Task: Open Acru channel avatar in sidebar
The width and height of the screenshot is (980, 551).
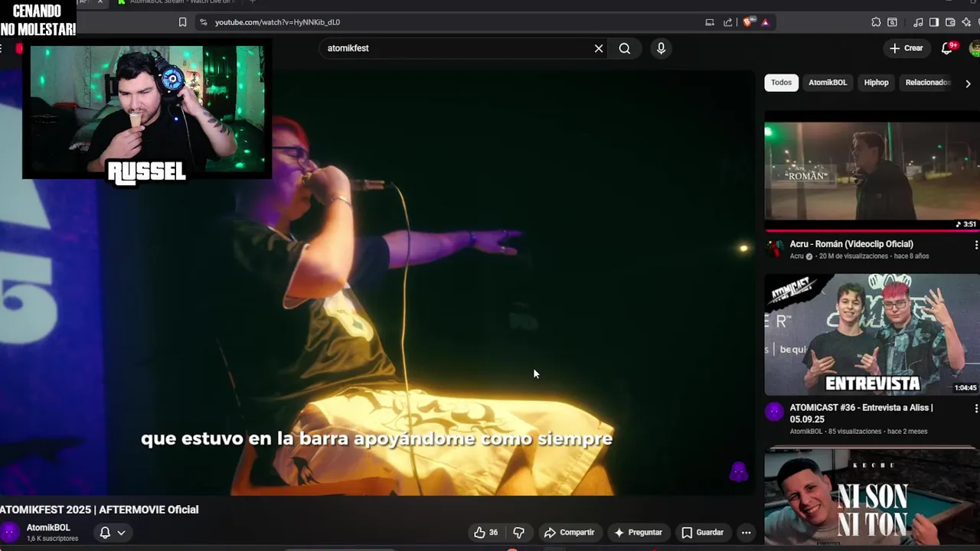Action: point(774,249)
